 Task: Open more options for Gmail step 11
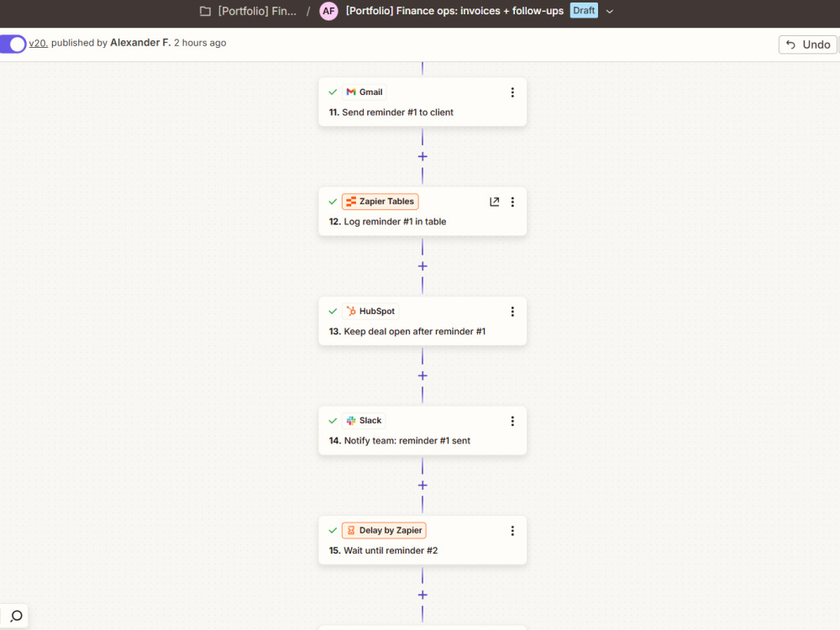tap(512, 92)
